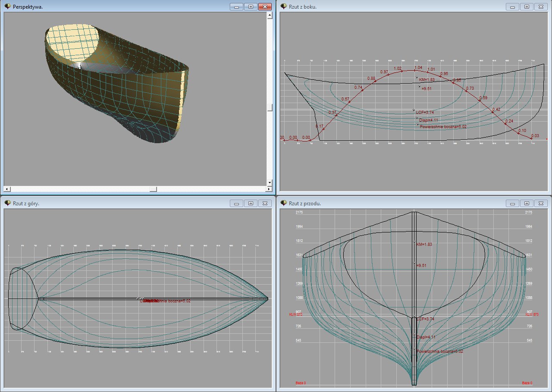Viewport: 552px width, 392px height.
Task: Click the 0.74 curve value in side view
Action: [358, 88]
